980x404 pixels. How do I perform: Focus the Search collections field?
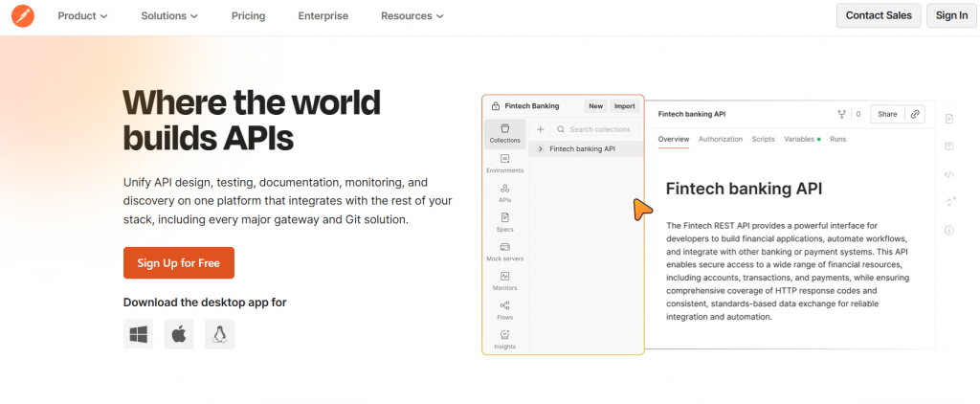[595, 129]
